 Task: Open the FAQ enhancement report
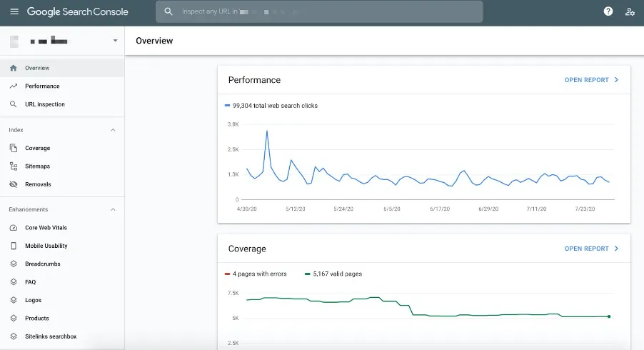[31, 282]
